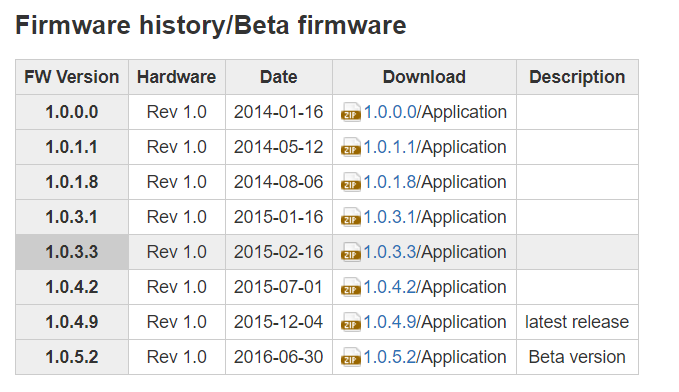Click Rev 1.0 in the 1.0.4.9 row

point(177,323)
